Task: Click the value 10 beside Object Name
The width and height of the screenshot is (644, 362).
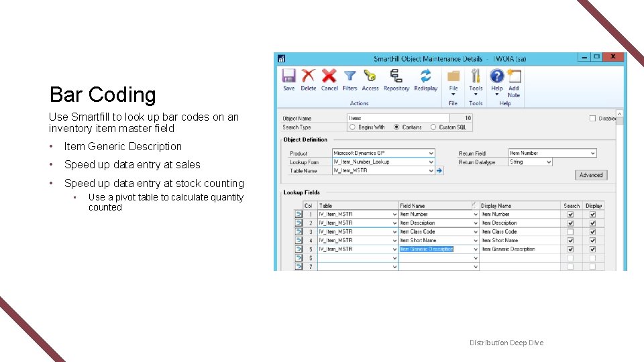Action: (468, 118)
